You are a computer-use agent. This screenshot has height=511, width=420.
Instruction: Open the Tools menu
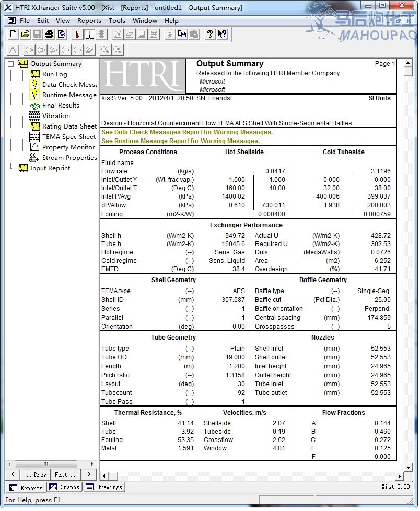coord(116,21)
